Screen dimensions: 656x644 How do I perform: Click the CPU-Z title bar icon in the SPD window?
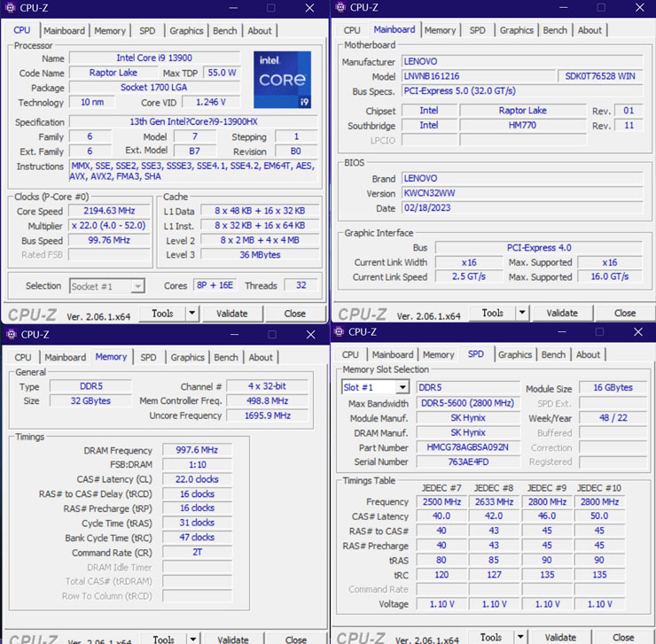339,332
